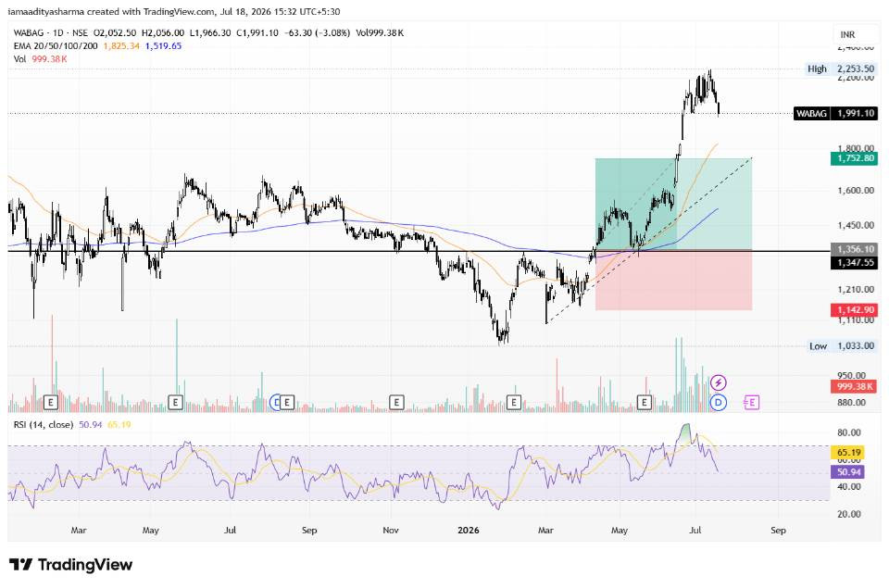Click the High 2,253.50 label
The height and width of the screenshot is (588, 889).
[x=841, y=69]
